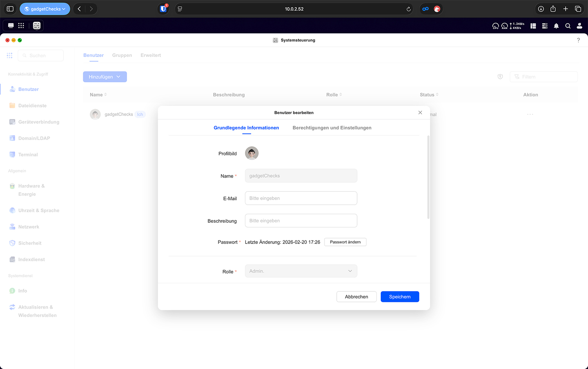Viewport: 588px width, 369px height.
Task: Click the search magnifier in top bar
Action: pos(568,26)
